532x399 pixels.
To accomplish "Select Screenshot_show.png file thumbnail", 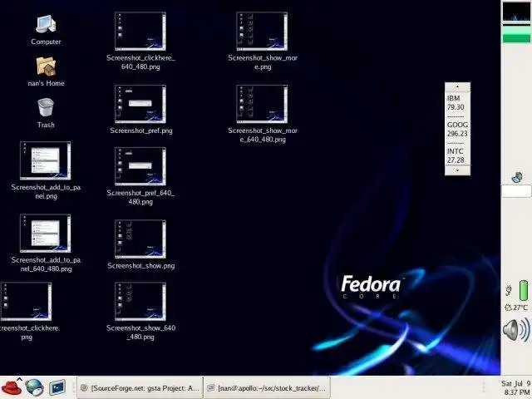I will [140, 239].
